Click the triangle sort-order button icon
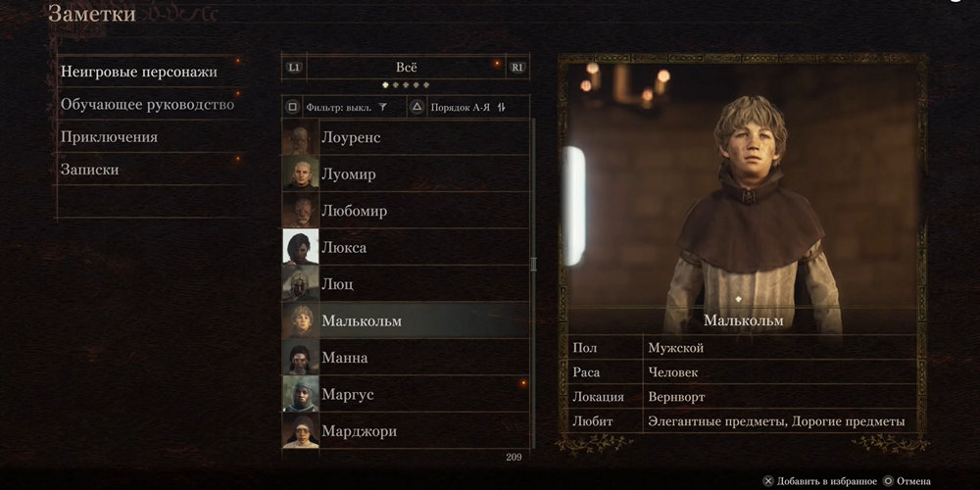The width and height of the screenshot is (980, 490). (417, 107)
